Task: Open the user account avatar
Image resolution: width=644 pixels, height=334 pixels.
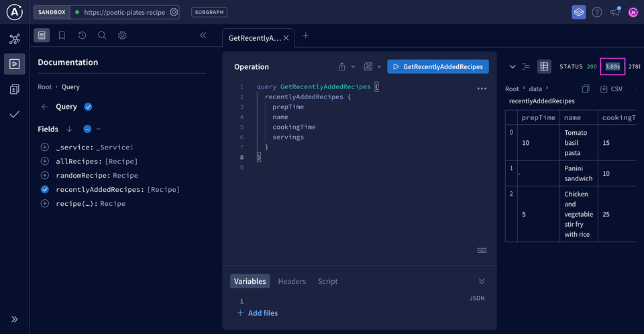Action: pos(633,12)
